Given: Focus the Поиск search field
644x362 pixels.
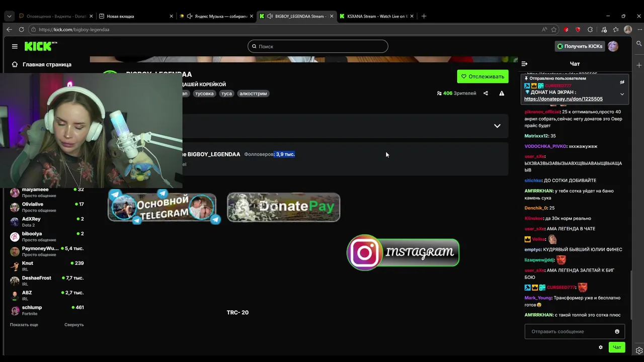Looking at the screenshot, I should 317,46.
